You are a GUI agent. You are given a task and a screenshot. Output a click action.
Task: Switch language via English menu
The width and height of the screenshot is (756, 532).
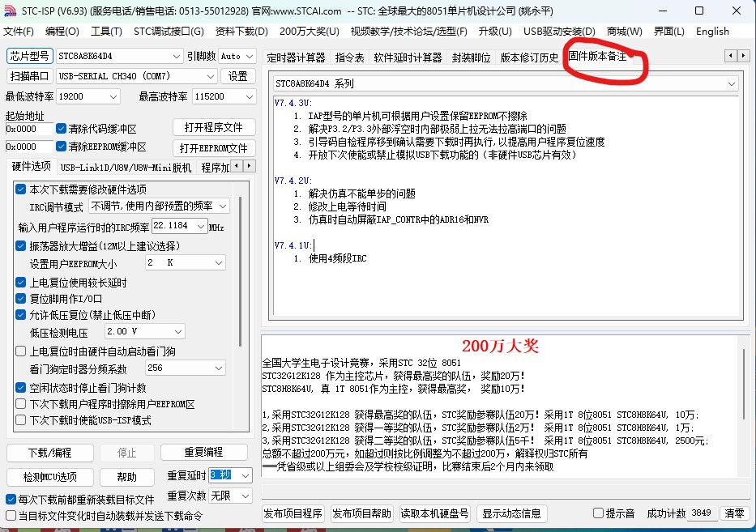(712, 32)
